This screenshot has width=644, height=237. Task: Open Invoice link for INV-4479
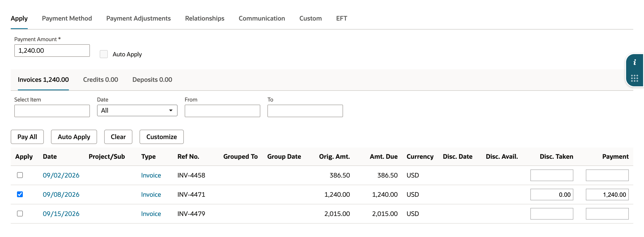pos(151,214)
